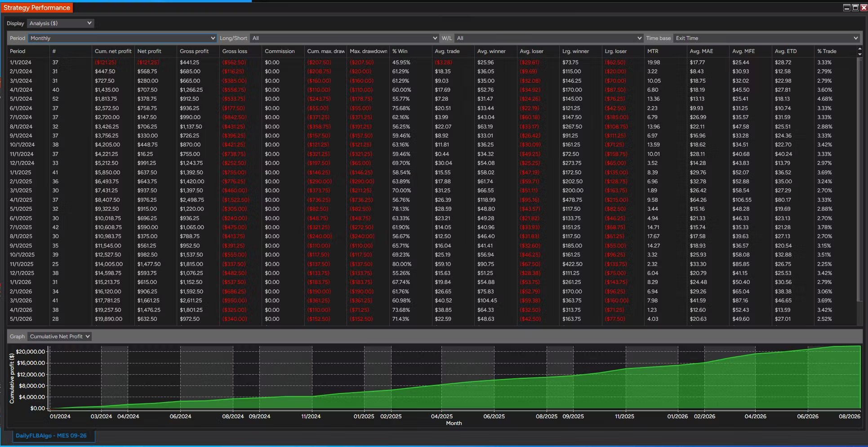Select the 4/1/2024 period row

pyautogui.click(x=432, y=90)
